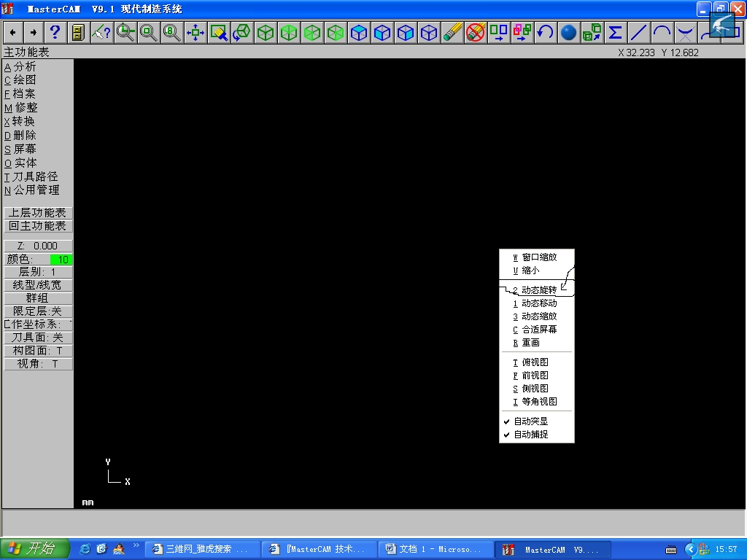The image size is (747, 560).
Task: Choose 合适屏幕 from the context menu
Action: coord(536,330)
